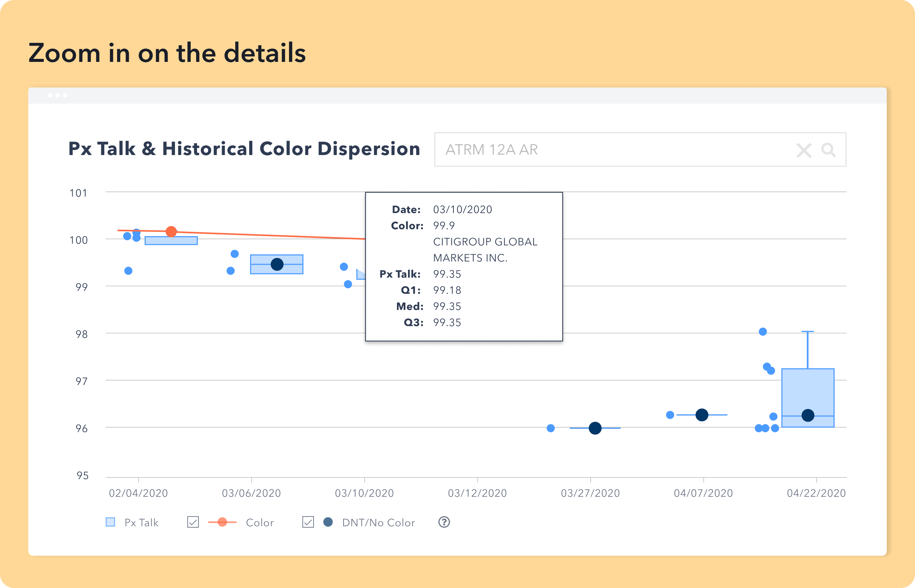
Task: Clear the ATRM 12A AR search text
Action: [804, 150]
